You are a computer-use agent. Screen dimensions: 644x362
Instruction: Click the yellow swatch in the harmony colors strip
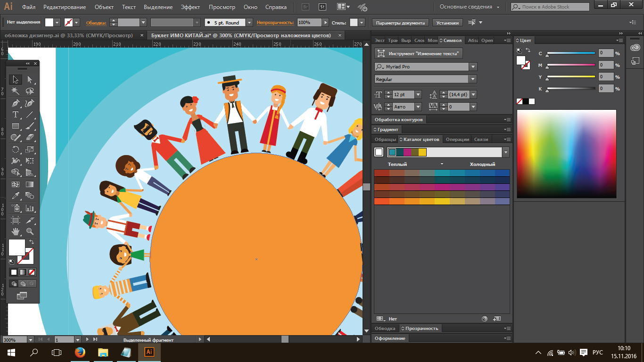pos(422,152)
